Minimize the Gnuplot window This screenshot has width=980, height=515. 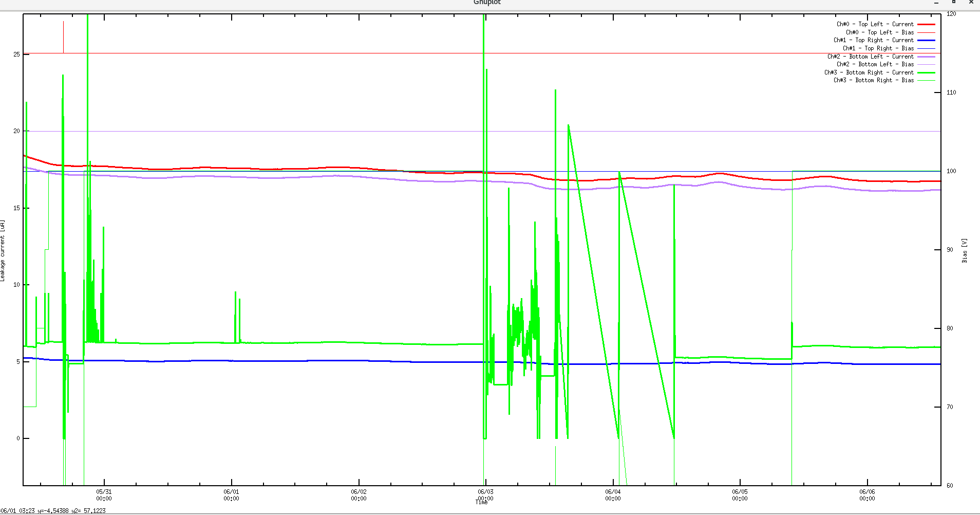coord(937,3)
